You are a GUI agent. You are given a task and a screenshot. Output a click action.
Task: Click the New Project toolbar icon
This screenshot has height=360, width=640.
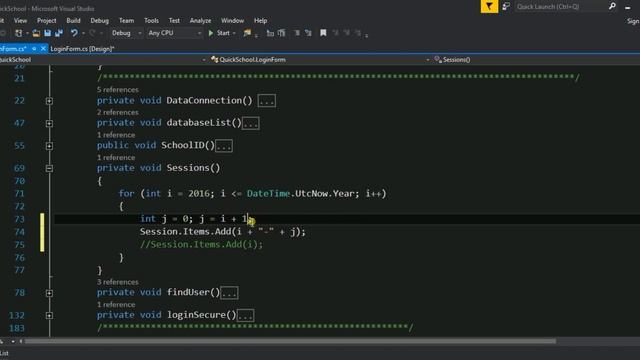[x=18, y=33]
